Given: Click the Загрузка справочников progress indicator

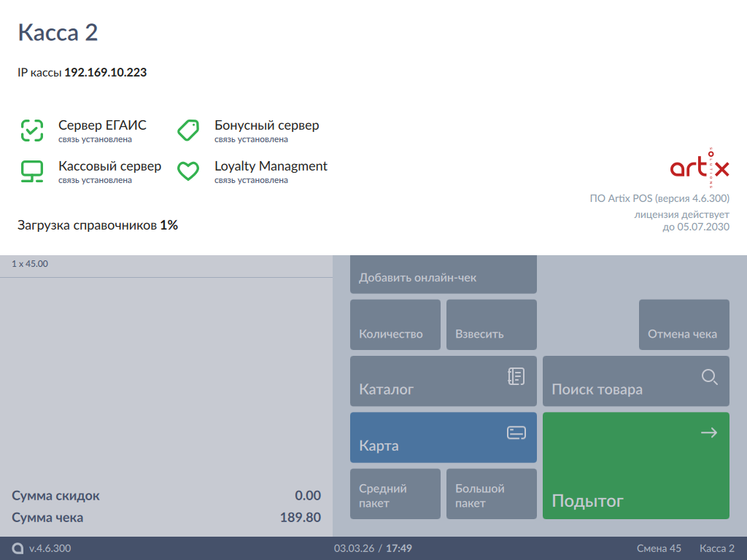Looking at the screenshot, I should click(x=98, y=225).
